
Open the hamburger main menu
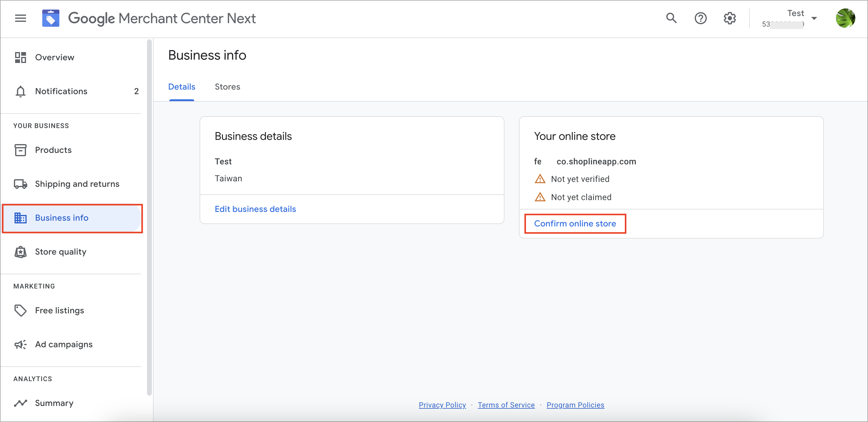pyautogui.click(x=21, y=18)
